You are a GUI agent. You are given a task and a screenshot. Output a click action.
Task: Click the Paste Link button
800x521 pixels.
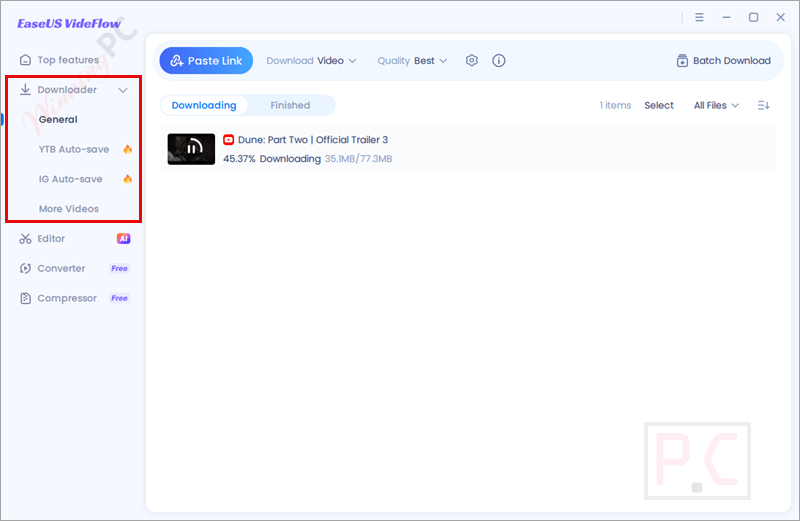(206, 61)
